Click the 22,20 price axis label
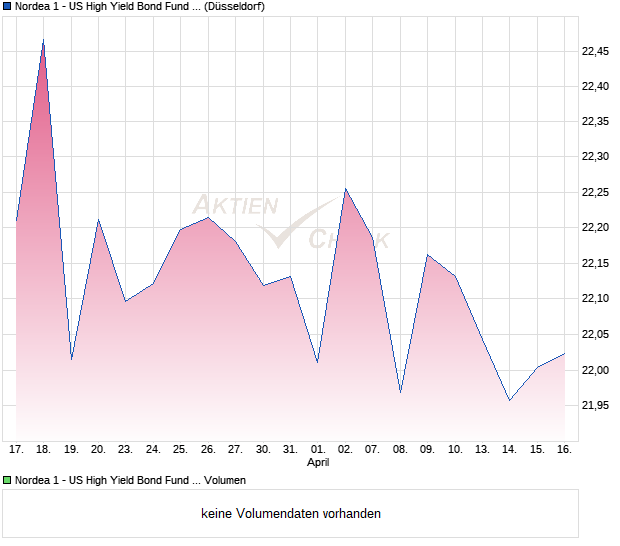This screenshot has width=620, height=546. pos(595,227)
